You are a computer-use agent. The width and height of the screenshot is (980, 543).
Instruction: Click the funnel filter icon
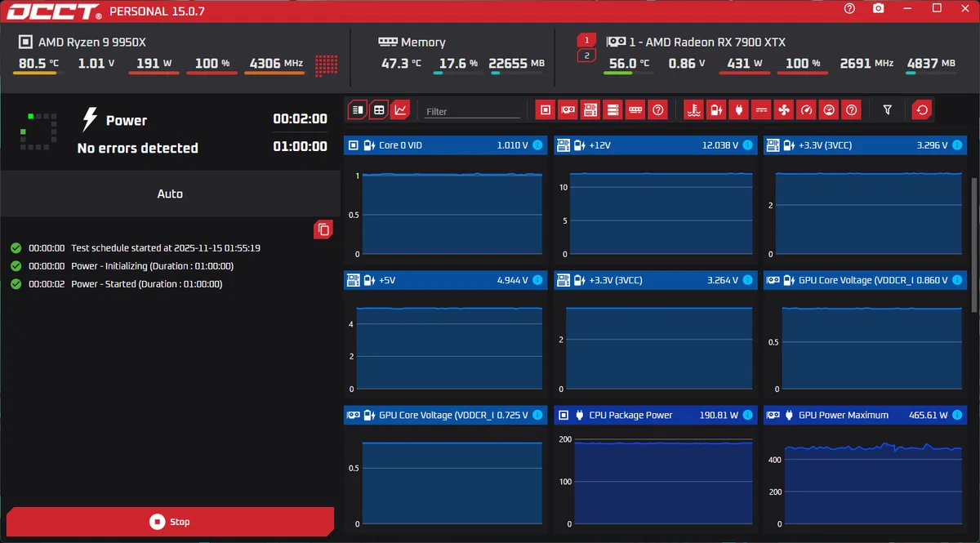coord(888,109)
